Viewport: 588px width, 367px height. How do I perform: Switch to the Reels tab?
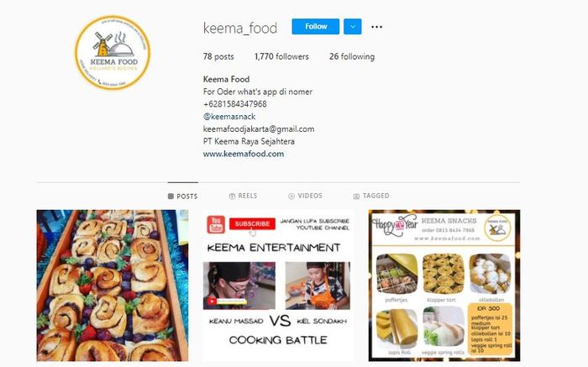pos(243,196)
